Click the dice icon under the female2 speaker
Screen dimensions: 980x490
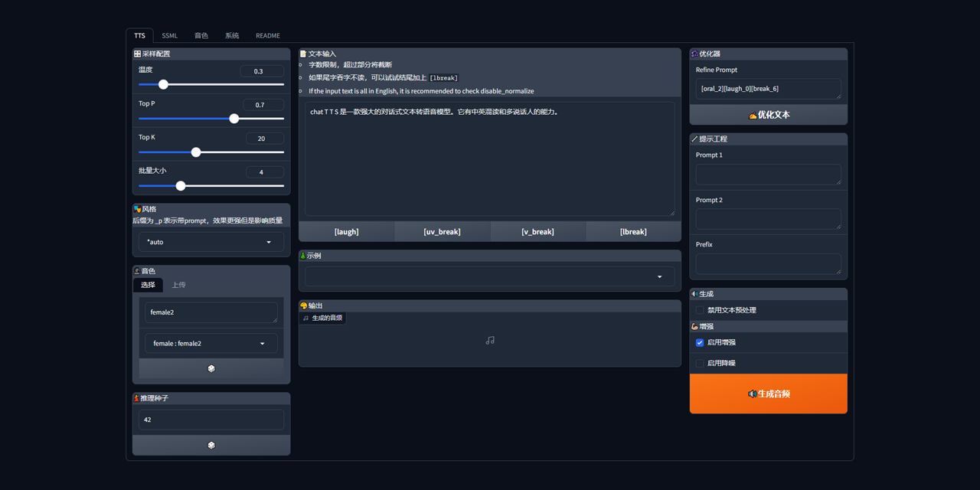[x=211, y=368]
